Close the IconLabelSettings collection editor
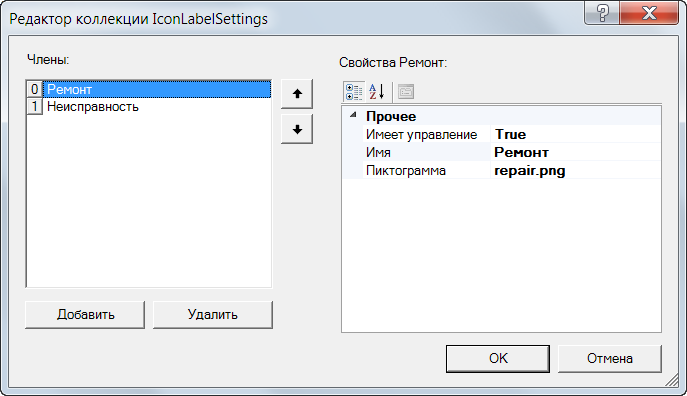Image resolution: width=687 pixels, height=396 pixels. (x=649, y=13)
